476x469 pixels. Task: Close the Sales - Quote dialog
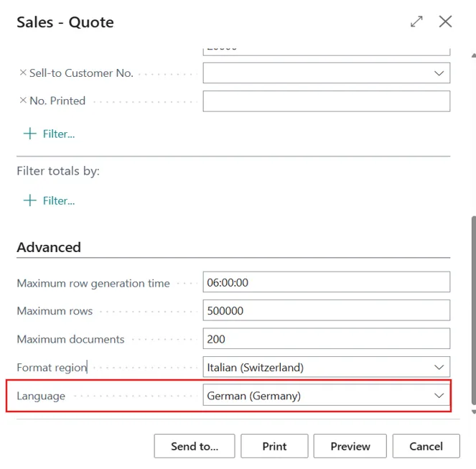point(445,22)
